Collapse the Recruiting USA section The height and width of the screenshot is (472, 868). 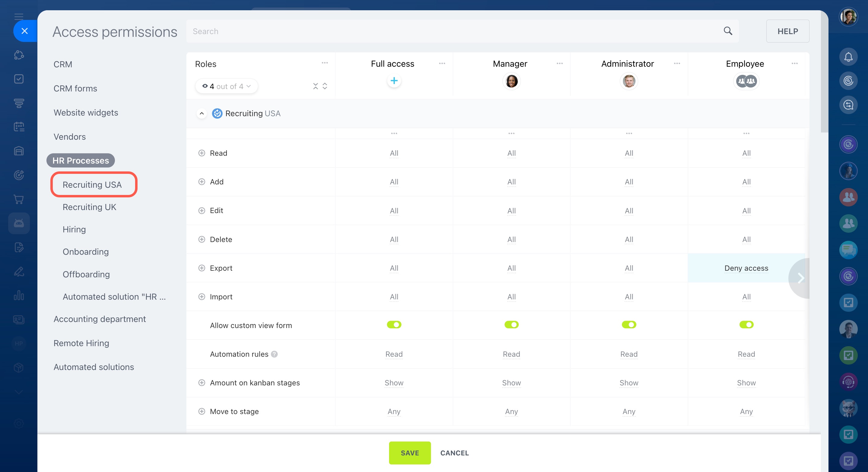pyautogui.click(x=201, y=113)
